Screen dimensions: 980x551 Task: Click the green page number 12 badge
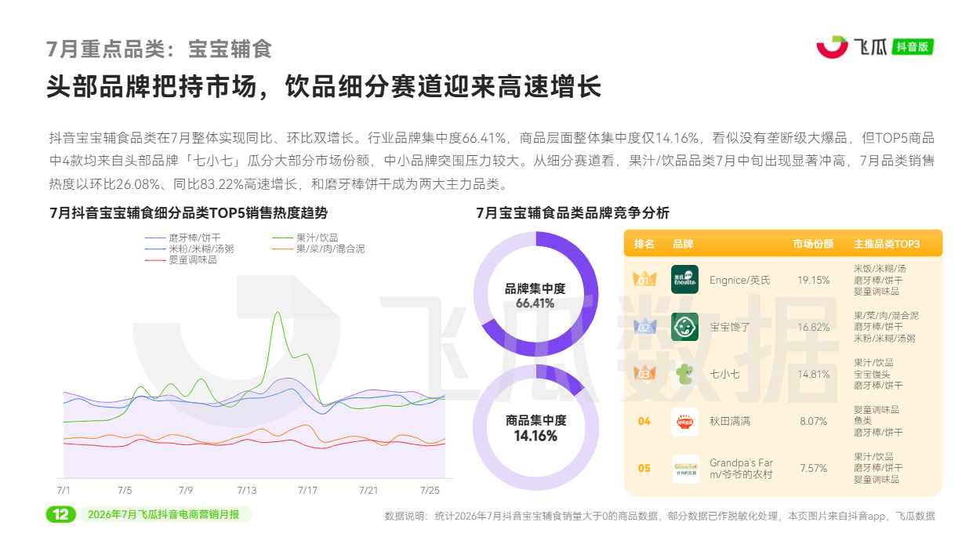coord(60,514)
